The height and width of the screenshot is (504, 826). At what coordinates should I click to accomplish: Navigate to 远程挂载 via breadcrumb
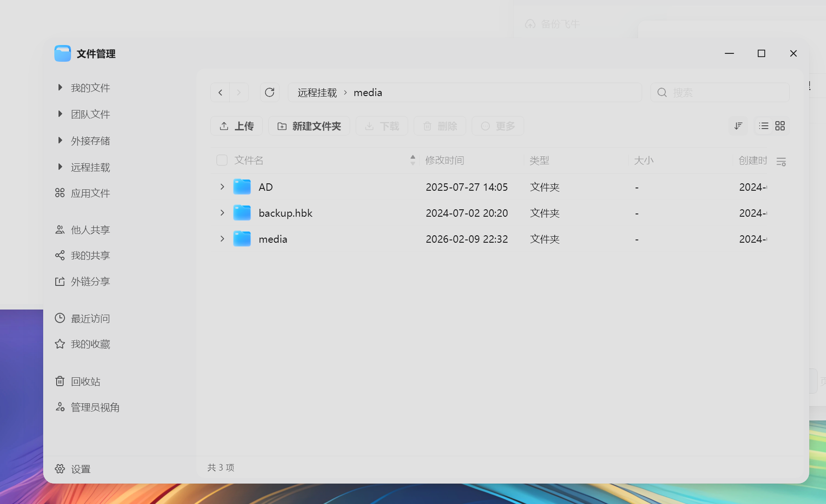click(316, 92)
